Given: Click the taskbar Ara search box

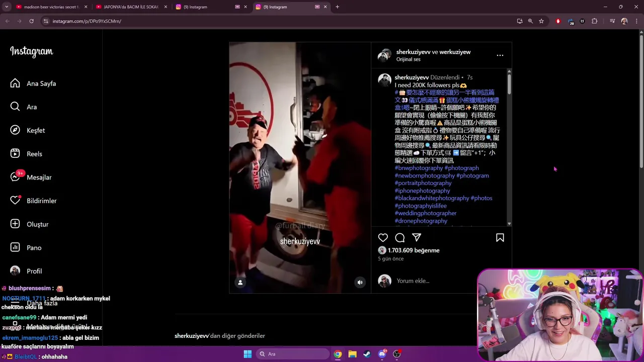Looking at the screenshot, I should click(x=292, y=354).
